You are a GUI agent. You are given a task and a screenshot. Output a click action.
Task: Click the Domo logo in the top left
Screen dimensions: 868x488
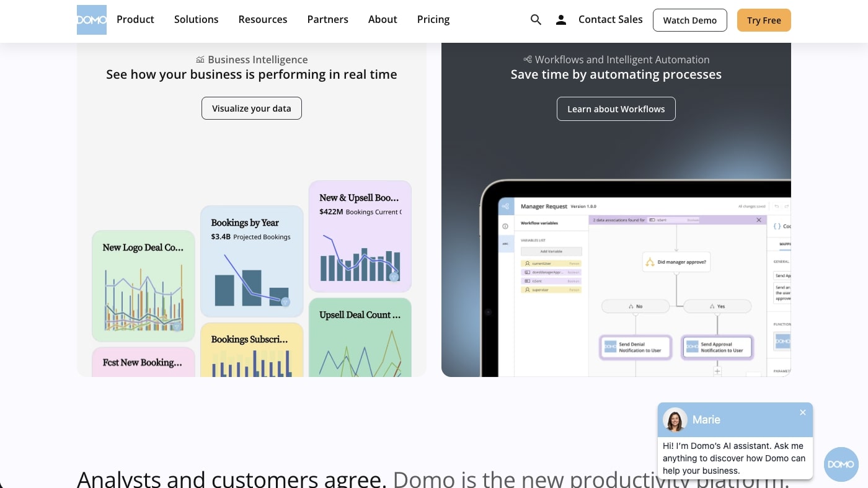click(91, 19)
